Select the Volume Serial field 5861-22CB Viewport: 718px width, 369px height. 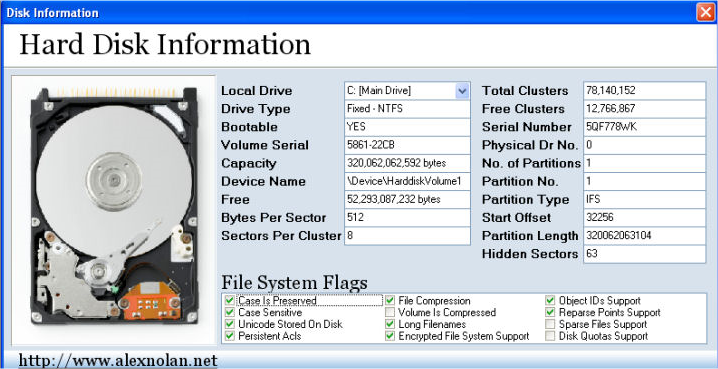click(x=407, y=145)
